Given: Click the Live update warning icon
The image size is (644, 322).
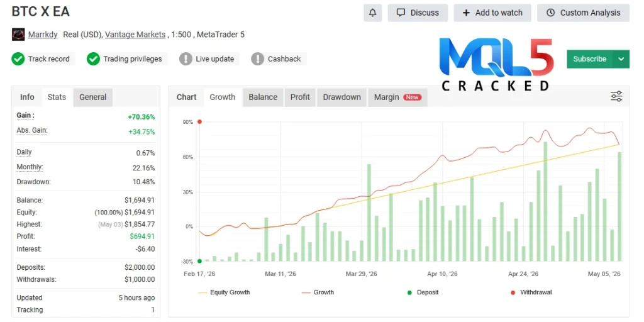Looking at the screenshot, I should [186, 58].
